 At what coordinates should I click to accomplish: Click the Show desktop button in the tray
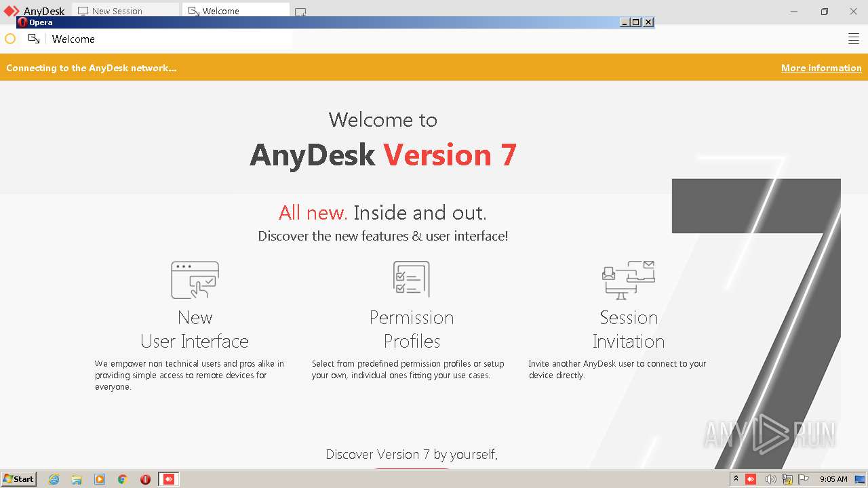[x=861, y=479]
